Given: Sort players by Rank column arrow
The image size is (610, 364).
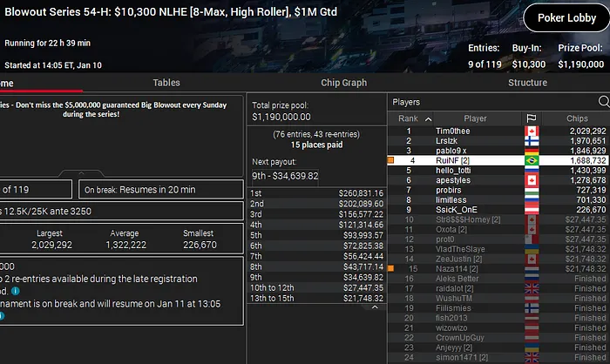Looking at the screenshot, I should [428, 118].
